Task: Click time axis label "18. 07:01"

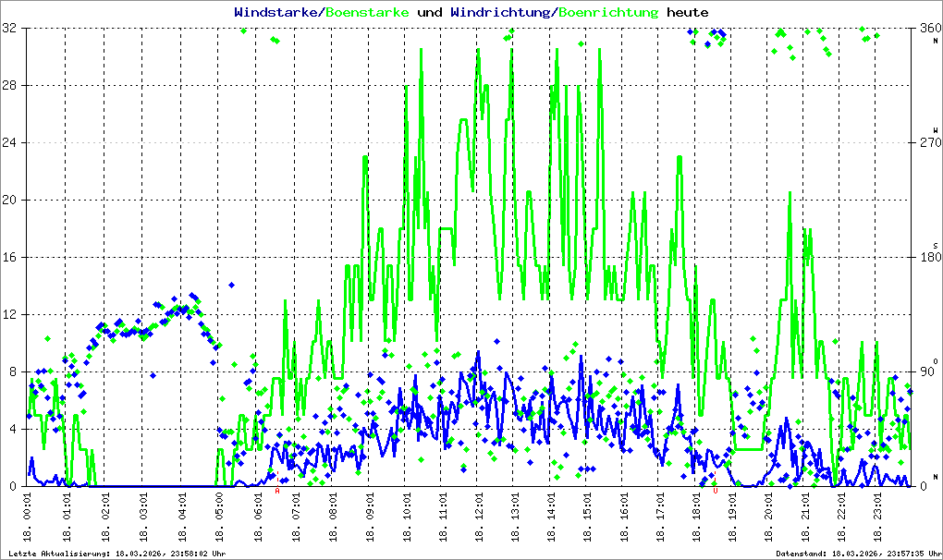Action: (295, 517)
